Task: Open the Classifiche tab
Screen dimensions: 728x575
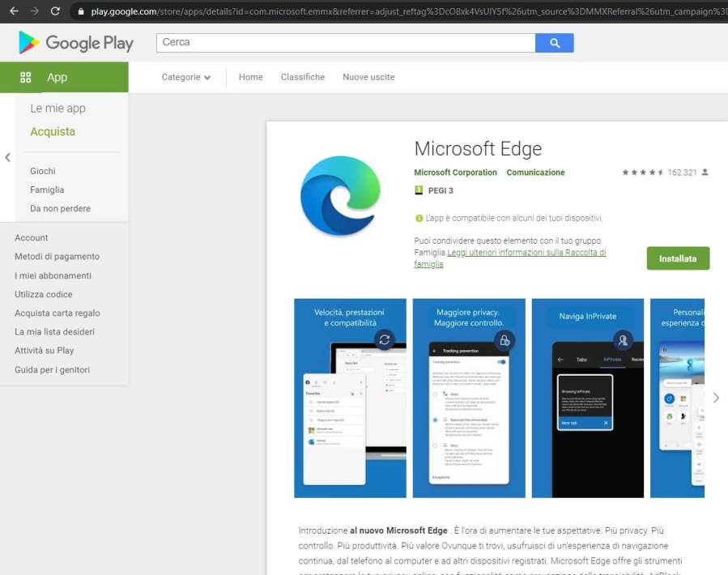Action: pyautogui.click(x=302, y=77)
